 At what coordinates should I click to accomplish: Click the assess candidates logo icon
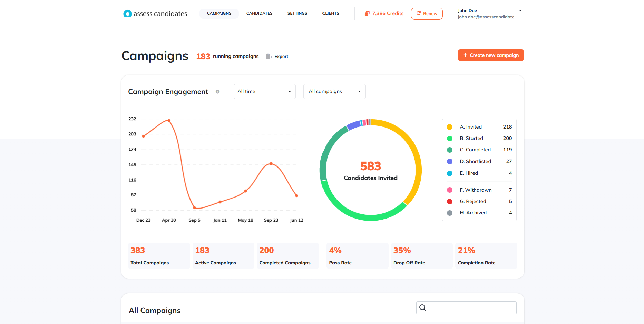point(127,14)
